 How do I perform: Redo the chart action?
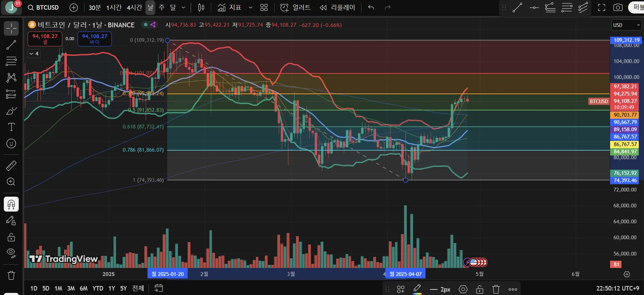tap(388, 8)
